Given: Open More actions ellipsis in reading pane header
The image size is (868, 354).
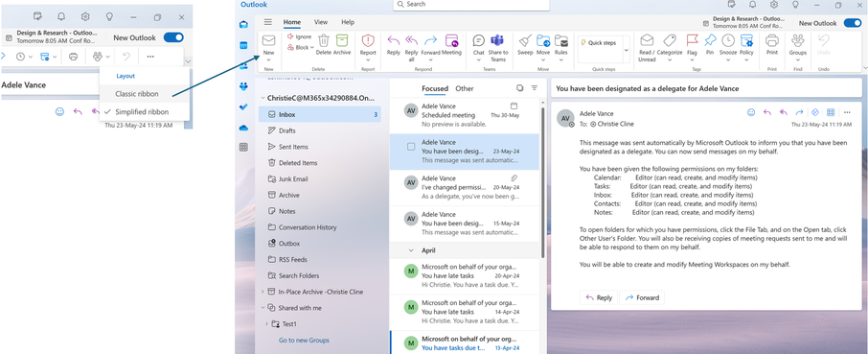Looking at the screenshot, I should click(x=847, y=112).
